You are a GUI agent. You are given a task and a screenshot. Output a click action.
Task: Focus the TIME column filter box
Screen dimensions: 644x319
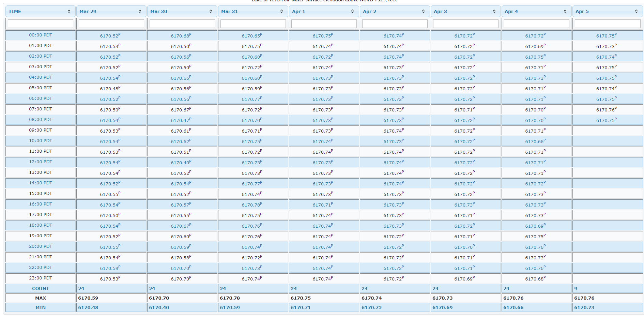(41, 24)
